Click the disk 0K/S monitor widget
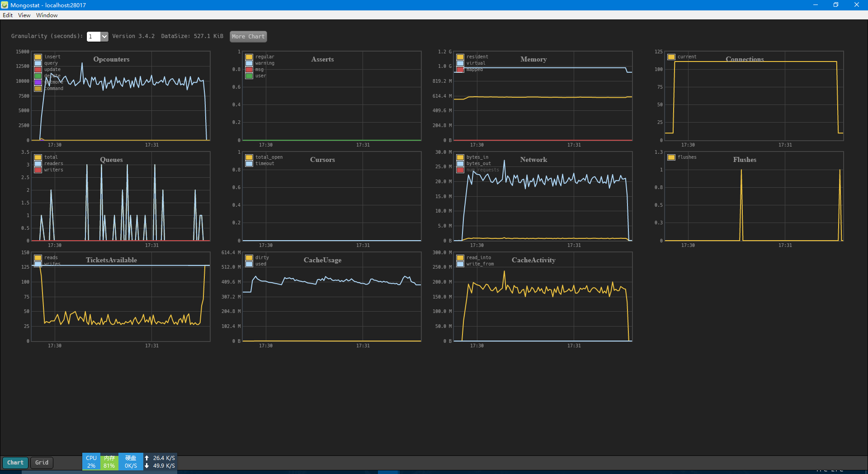Viewport: 868px width, 474px height. pos(131,462)
